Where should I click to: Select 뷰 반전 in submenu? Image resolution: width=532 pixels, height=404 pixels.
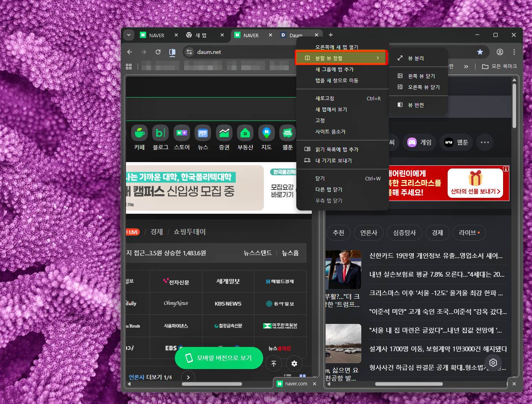point(418,105)
